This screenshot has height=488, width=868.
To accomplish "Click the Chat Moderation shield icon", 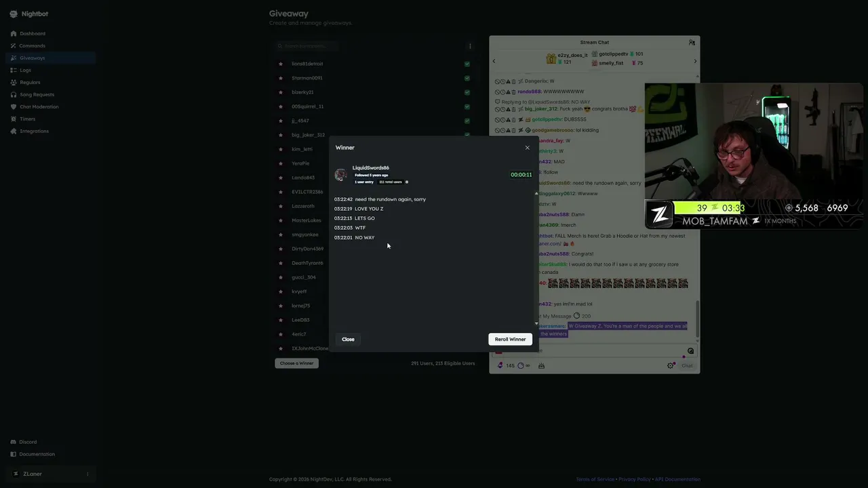I will click(13, 106).
